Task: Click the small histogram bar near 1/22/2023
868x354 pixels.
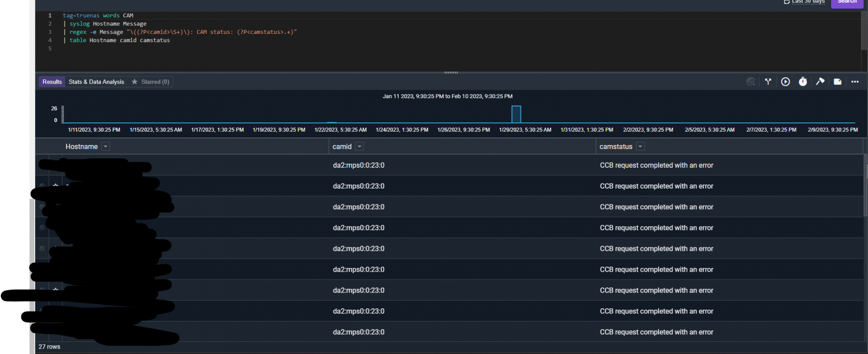Action: coord(331,123)
